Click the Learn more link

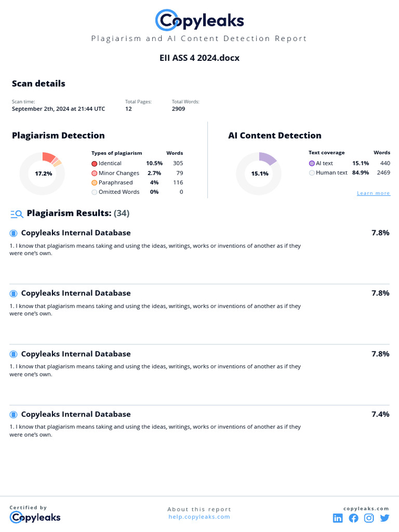pyautogui.click(x=373, y=193)
